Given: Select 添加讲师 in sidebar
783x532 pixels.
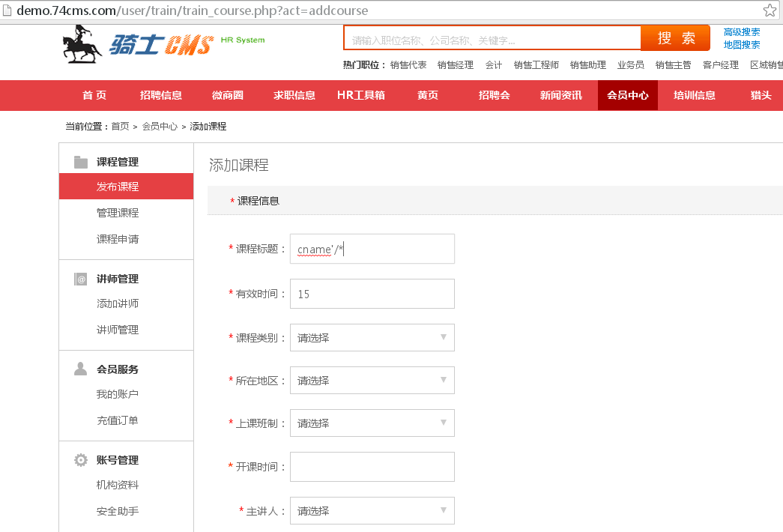Looking at the screenshot, I should coord(118,303).
